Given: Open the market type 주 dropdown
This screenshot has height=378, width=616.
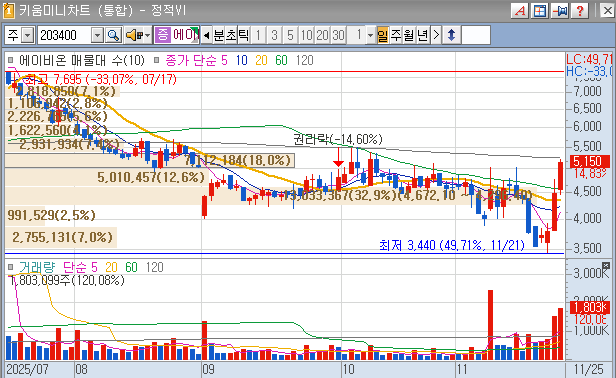Looking at the screenshot, I should (x=28, y=35).
